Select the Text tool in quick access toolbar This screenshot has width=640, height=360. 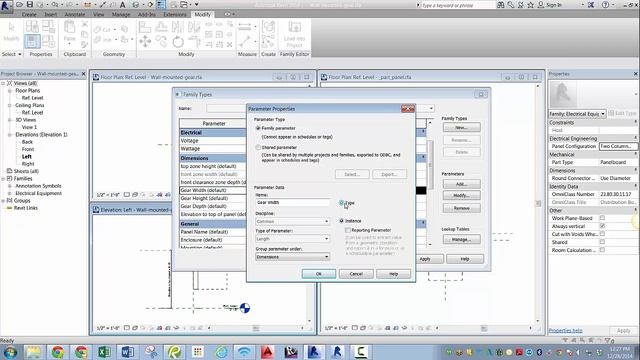122,5
